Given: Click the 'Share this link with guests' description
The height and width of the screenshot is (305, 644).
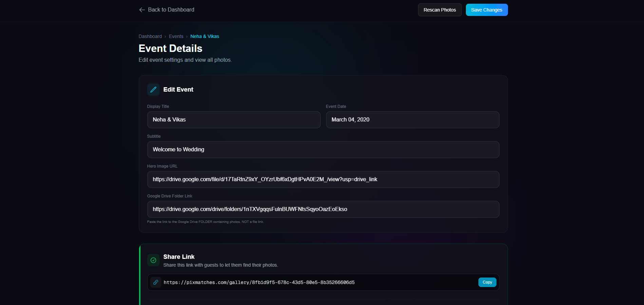Looking at the screenshot, I should (221, 265).
